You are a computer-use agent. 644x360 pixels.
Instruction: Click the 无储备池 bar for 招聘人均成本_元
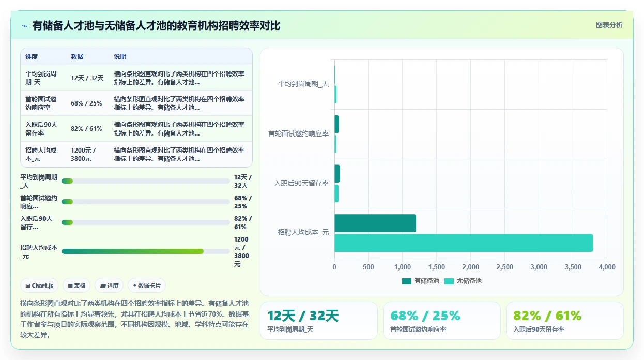(x=464, y=243)
